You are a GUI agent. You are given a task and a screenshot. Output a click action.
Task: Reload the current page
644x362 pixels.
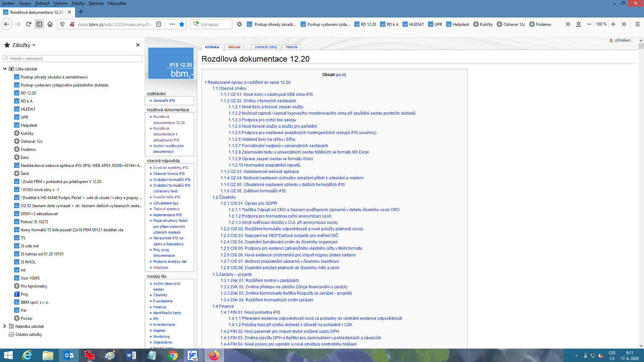pos(29,24)
